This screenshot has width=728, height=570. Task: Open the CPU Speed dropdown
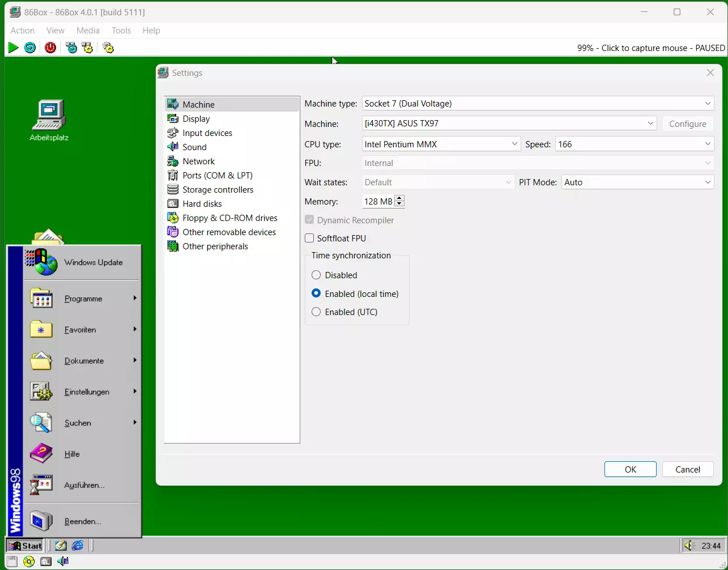click(x=635, y=144)
